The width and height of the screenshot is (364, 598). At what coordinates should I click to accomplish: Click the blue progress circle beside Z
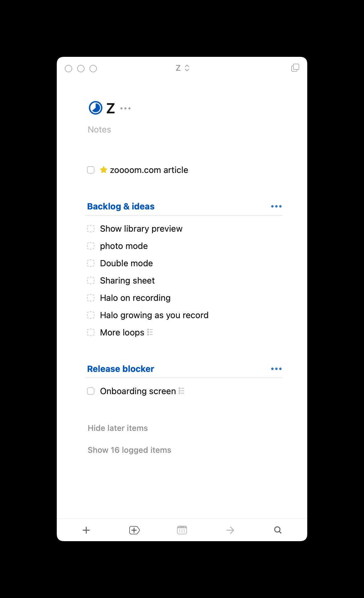pos(96,108)
